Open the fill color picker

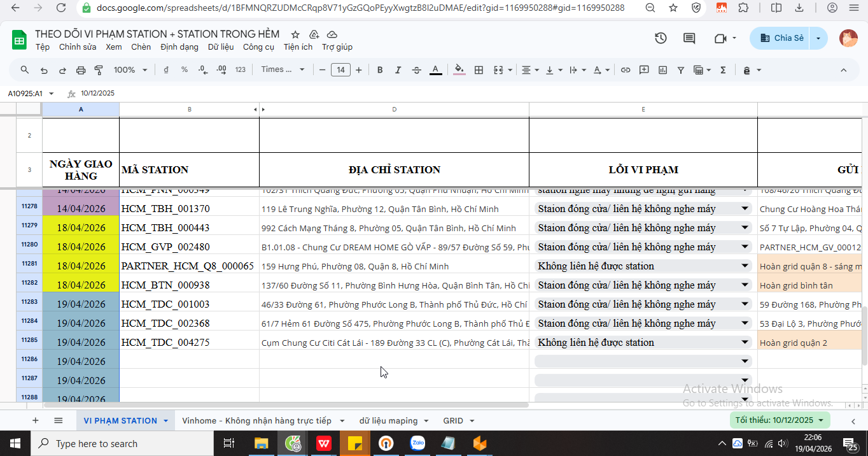pyautogui.click(x=459, y=70)
